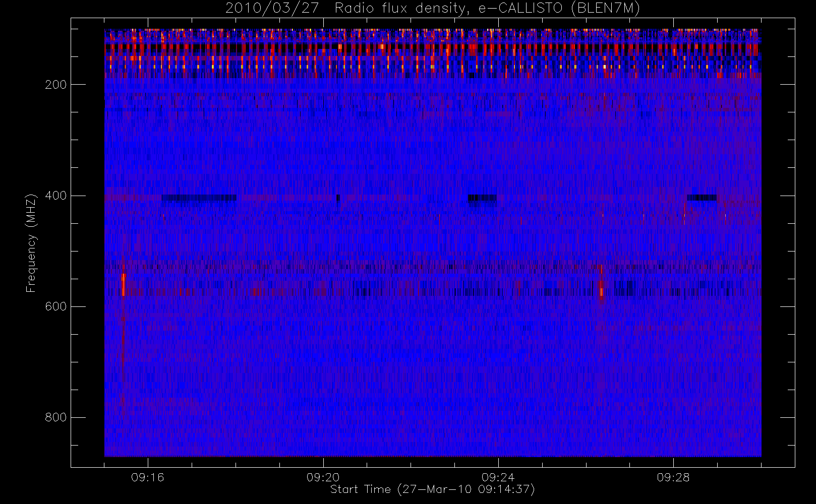816x504 pixels.
Task: Click the 09:28 time tick label
Action: (673, 477)
